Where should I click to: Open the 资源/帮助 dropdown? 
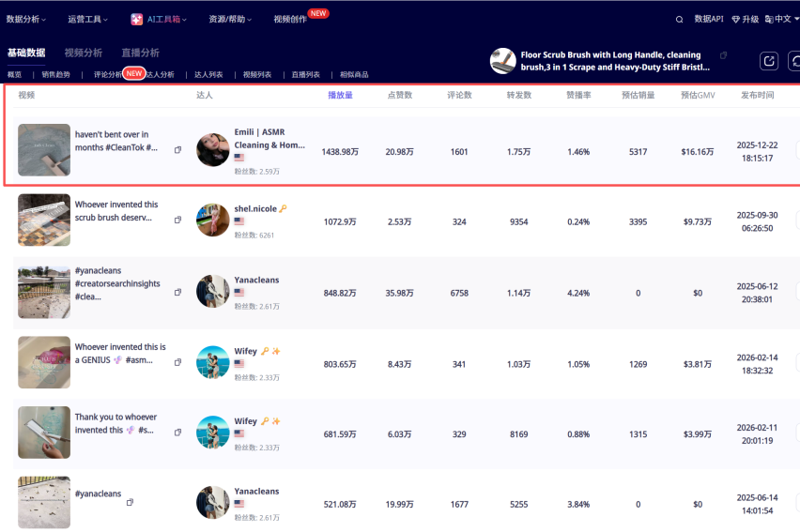(x=230, y=20)
